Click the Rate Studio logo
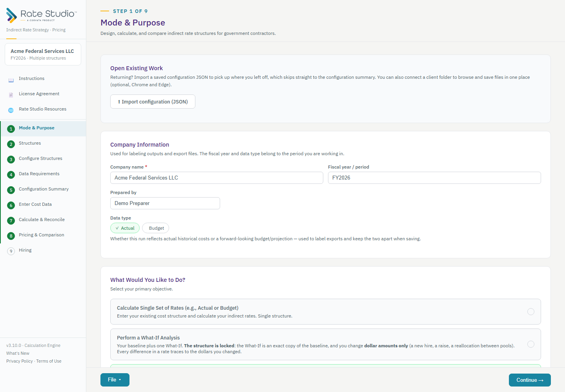Image resolution: width=565 pixels, height=392 pixels. click(x=41, y=15)
